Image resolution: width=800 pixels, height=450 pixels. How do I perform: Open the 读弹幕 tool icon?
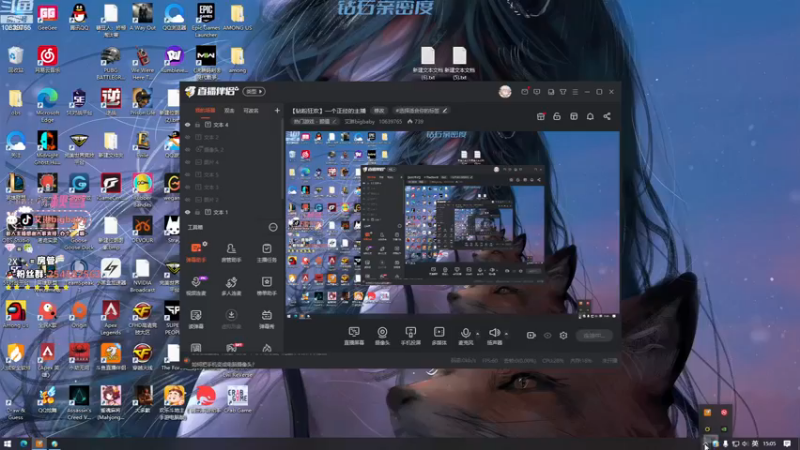196,318
